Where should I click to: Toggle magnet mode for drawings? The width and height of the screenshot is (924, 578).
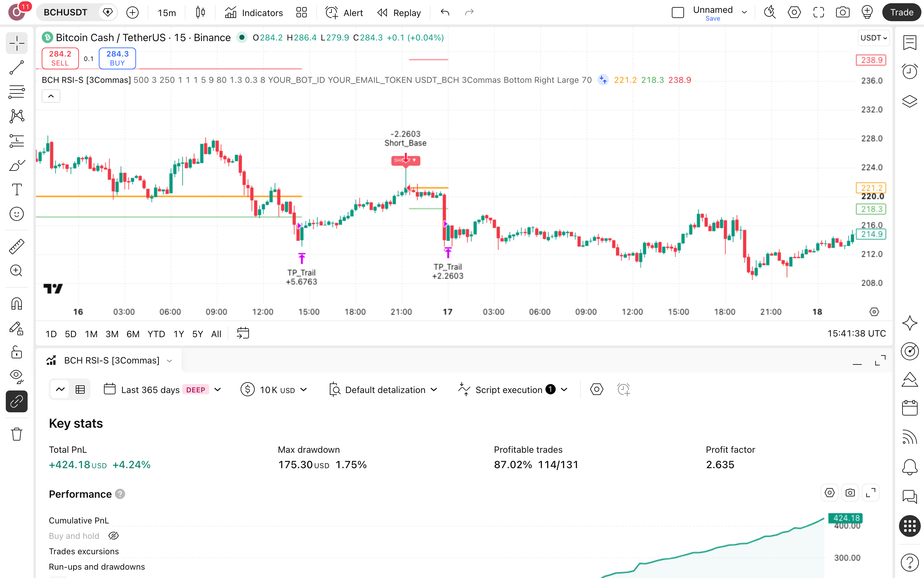click(16, 304)
